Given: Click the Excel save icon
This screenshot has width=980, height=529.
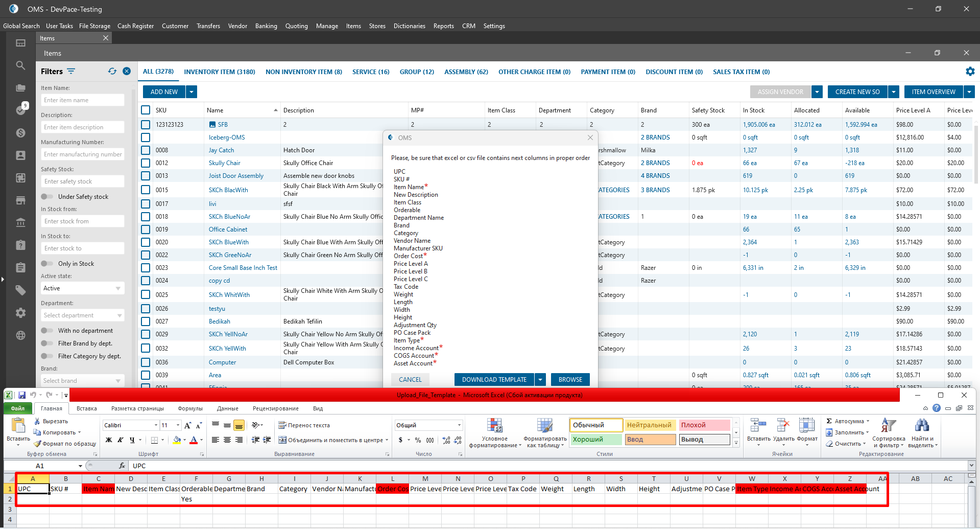Looking at the screenshot, I should [x=22, y=395].
